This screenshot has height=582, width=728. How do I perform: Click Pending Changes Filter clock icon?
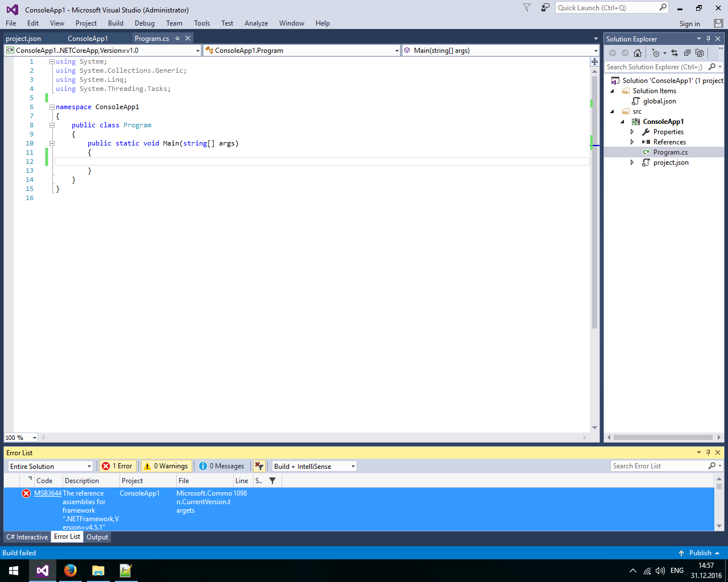pyautogui.click(x=656, y=53)
